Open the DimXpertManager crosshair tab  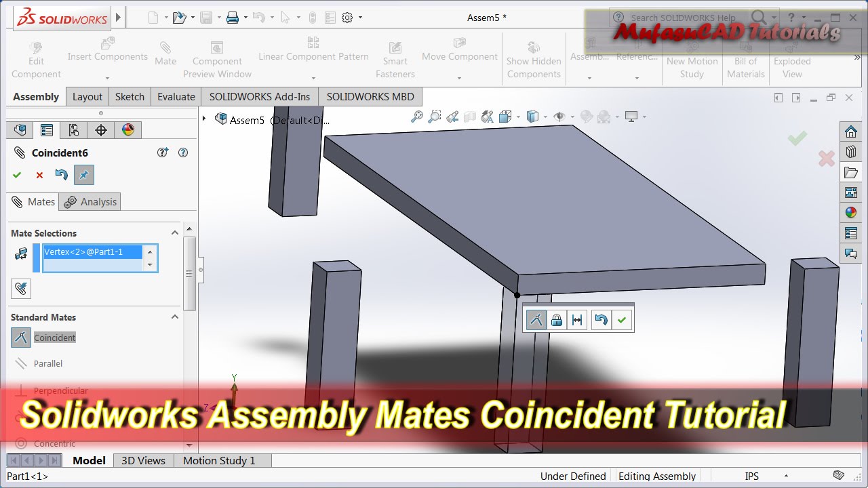[x=101, y=129]
